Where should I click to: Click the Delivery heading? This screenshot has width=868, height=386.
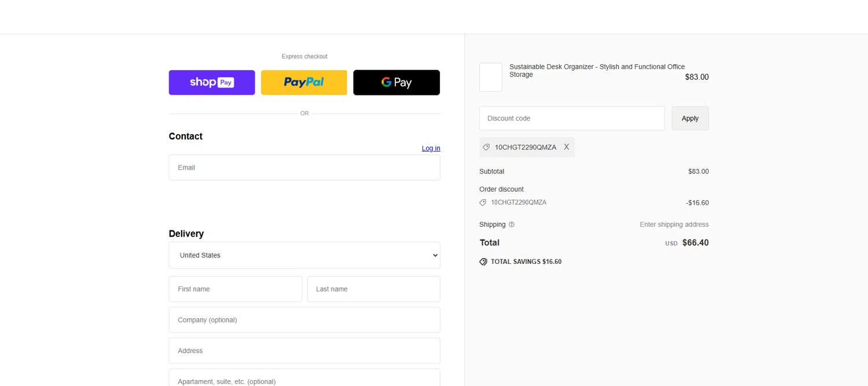point(186,234)
